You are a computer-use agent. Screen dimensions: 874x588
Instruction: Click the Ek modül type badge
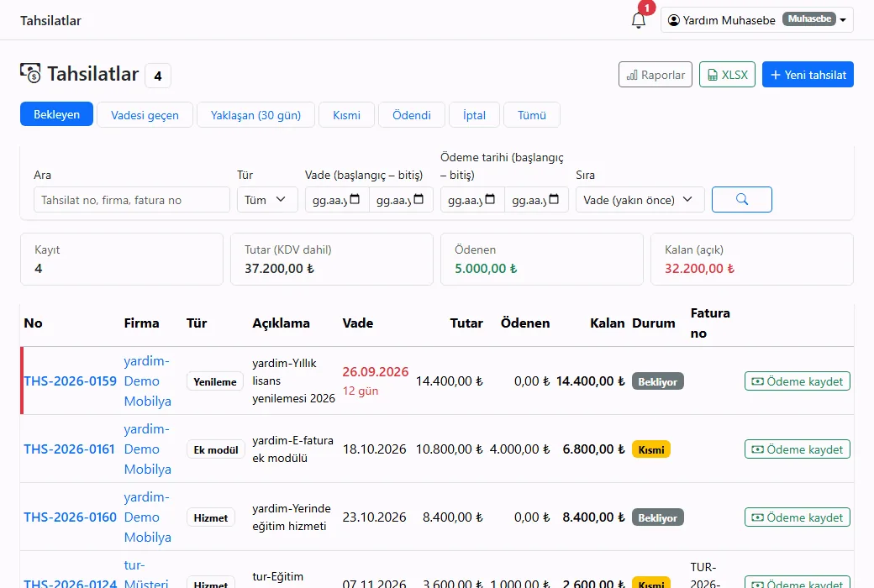(x=216, y=449)
